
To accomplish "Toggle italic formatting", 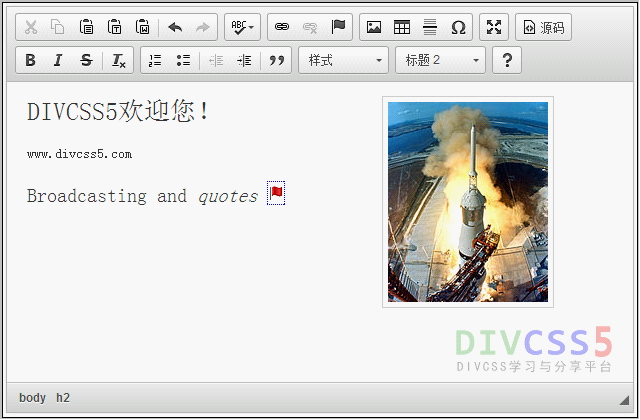I will (58, 61).
